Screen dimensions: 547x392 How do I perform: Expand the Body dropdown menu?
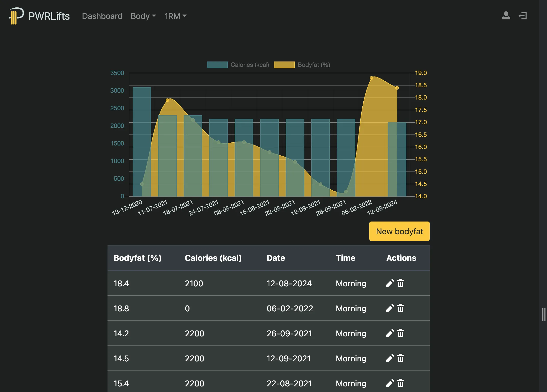coord(143,16)
